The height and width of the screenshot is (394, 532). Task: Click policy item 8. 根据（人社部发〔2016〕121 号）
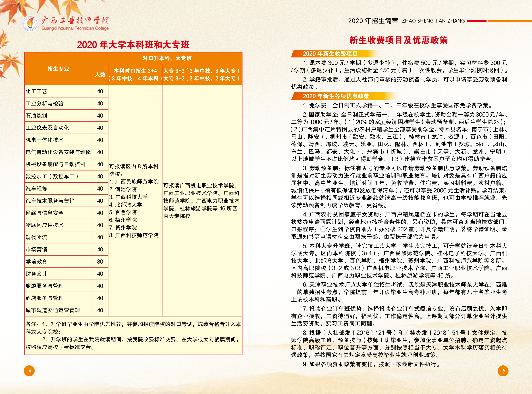point(399,344)
